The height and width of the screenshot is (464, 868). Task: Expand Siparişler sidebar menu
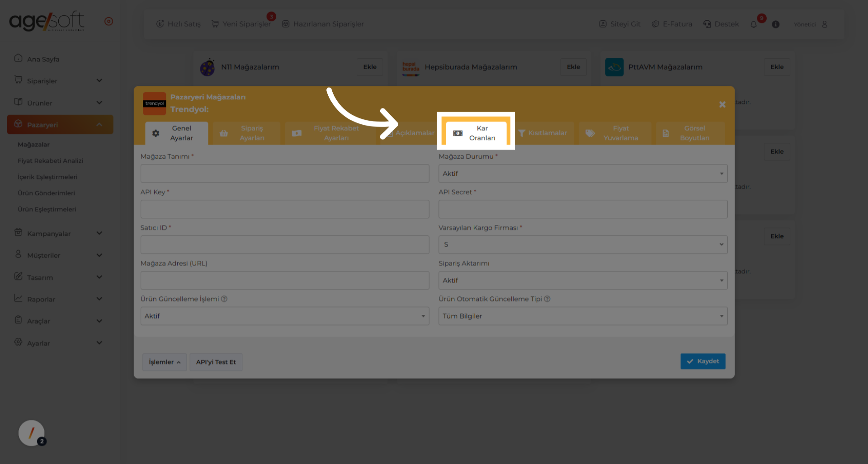[x=60, y=80]
